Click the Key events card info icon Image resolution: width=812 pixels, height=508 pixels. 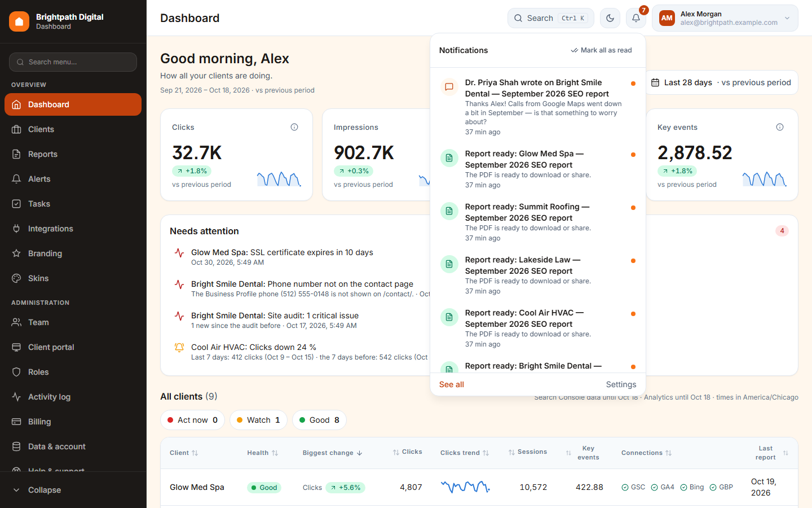point(780,127)
